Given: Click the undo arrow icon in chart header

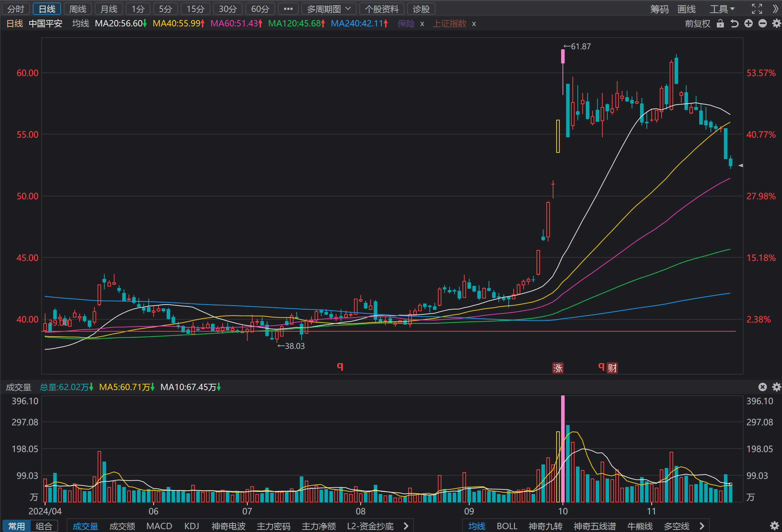Looking at the screenshot, I should [x=734, y=24].
